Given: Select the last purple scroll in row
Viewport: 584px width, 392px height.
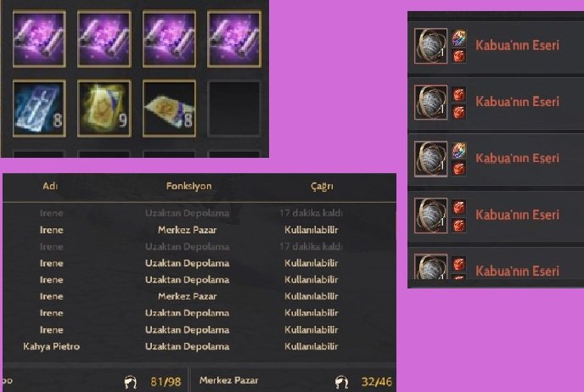Looking at the screenshot, I should point(234,39).
